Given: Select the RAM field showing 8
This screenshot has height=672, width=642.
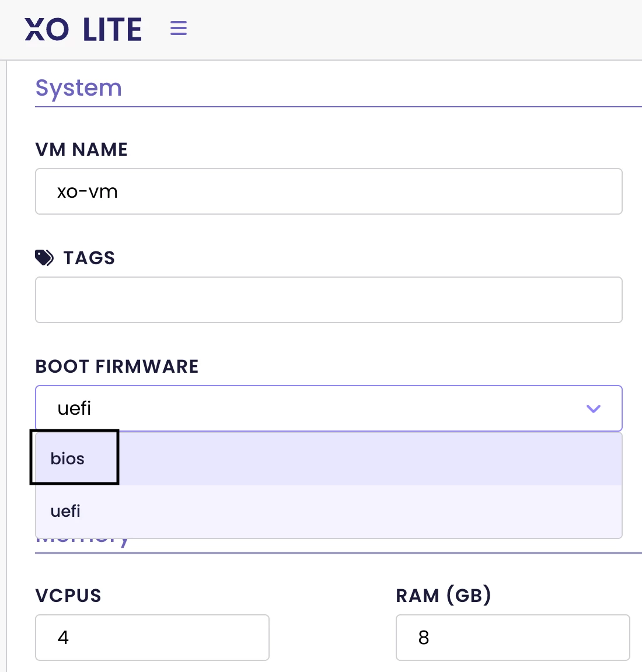Looking at the screenshot, I should tap(512, 638).
